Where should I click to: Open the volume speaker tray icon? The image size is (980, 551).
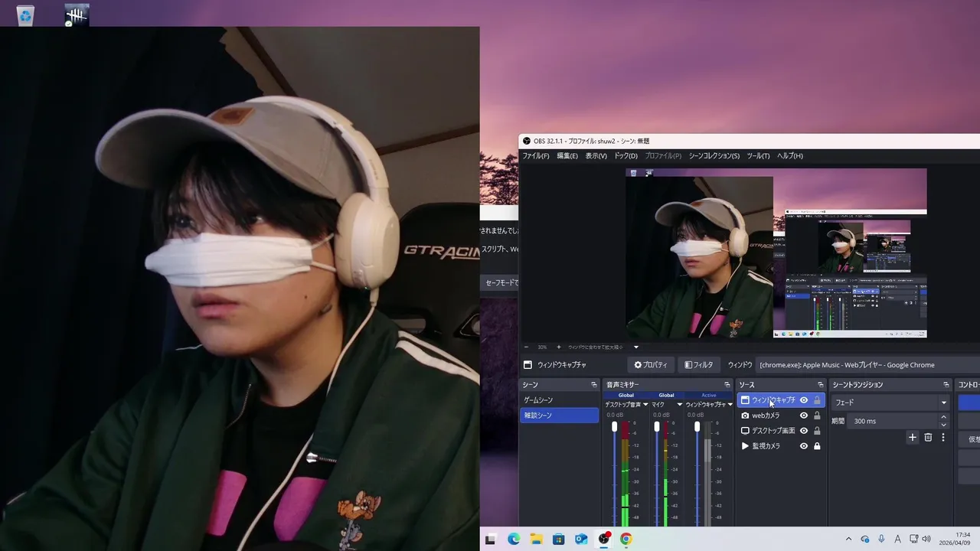[926, 539]
